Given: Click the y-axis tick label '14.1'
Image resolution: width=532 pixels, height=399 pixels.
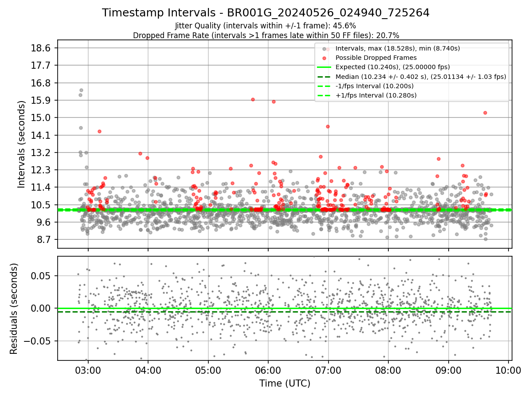Looking at the screenshot, I should coord(41,135).
